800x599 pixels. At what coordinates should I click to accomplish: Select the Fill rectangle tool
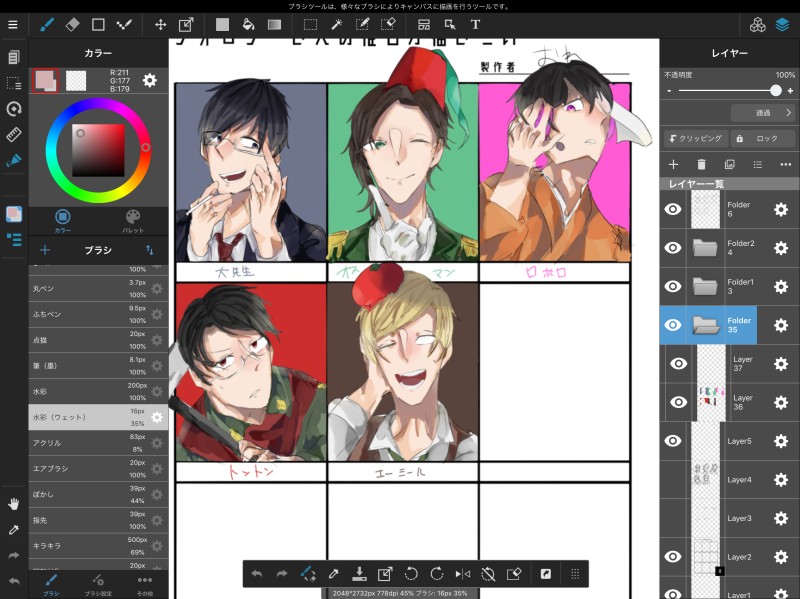(222, 24)
